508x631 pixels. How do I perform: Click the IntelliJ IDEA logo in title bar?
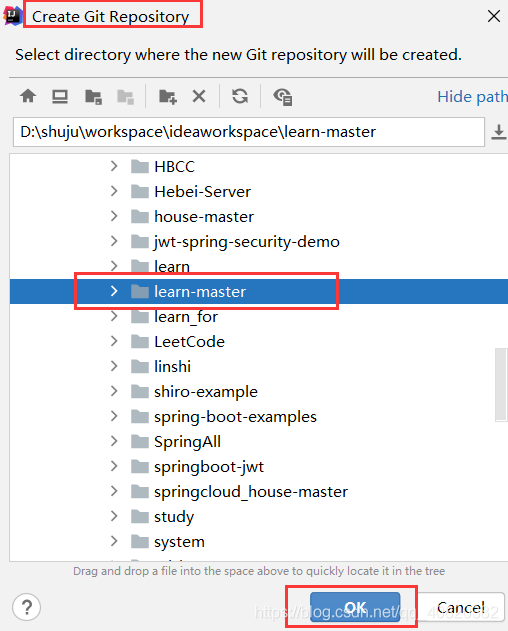[12, 16]
